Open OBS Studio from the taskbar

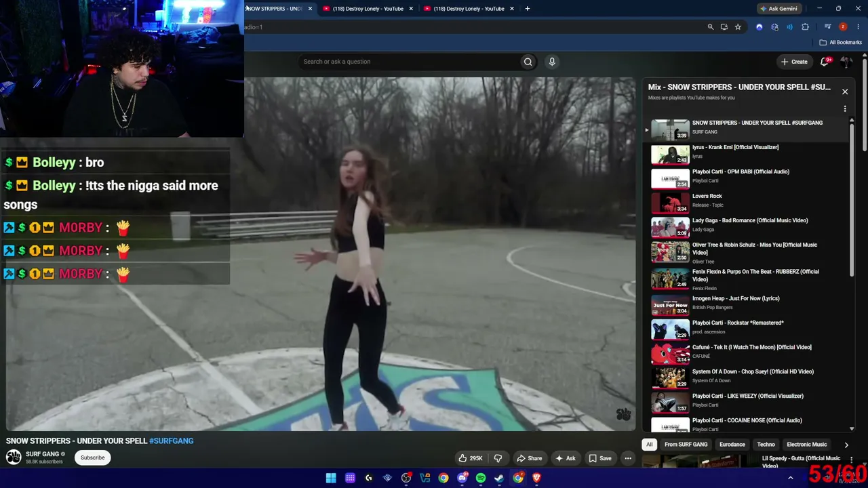(x=406, y=478)
